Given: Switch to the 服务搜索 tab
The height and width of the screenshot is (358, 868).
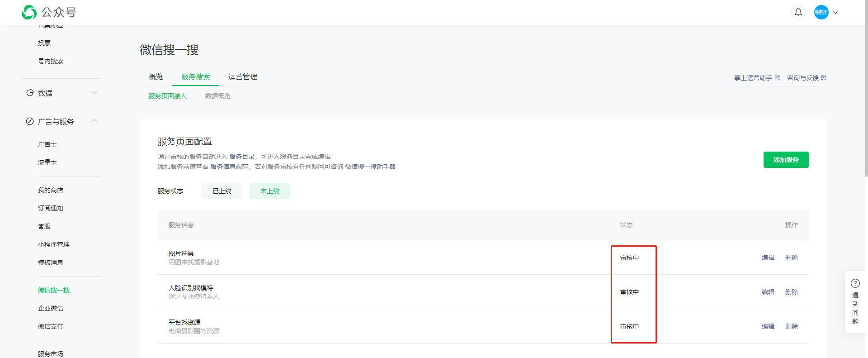Looking at the screenshot, I should (196, 77).
